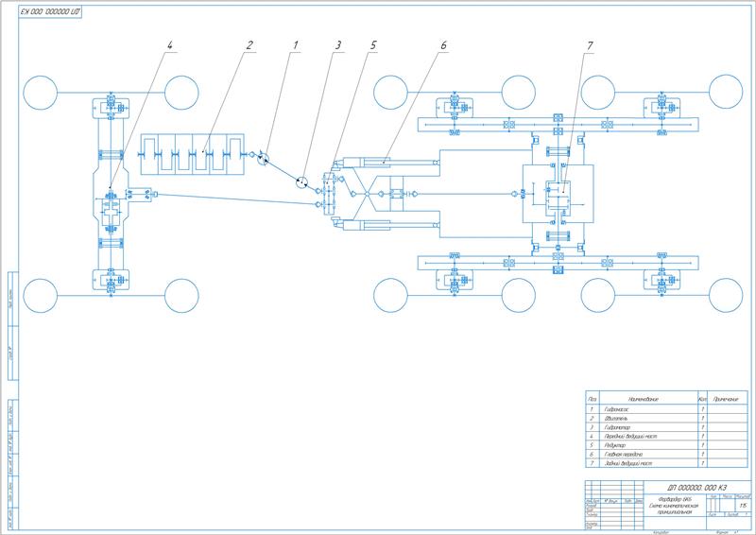Image resolution: width=756 pixels, height=535 pixels.
Task: Select the 'Гидромотор' row in parts table
Action: click(666, 427)
